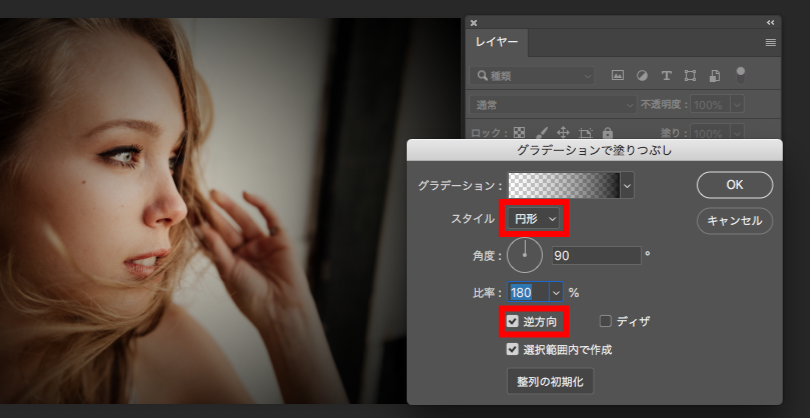Image resolution: width=810 pixels, height=418 pixels.
Task: Filter for smart object layers icon
Action: [x=715, y=75]
